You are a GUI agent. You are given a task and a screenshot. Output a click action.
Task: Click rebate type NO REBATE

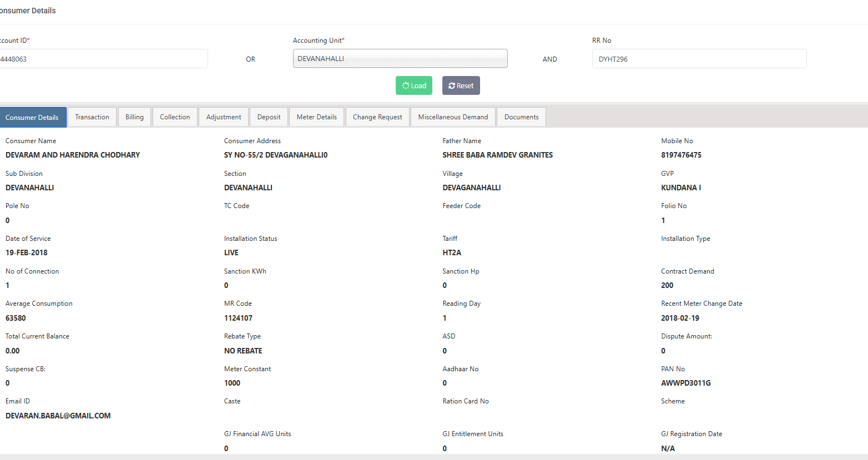pos(243,351)
